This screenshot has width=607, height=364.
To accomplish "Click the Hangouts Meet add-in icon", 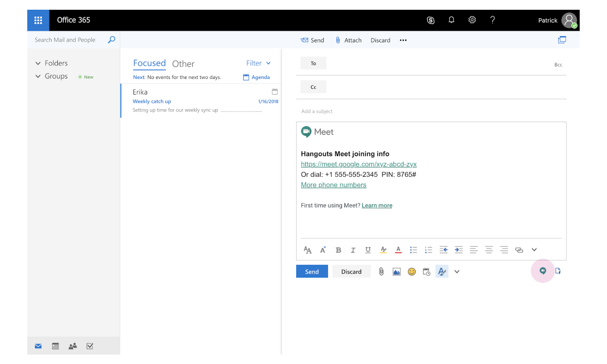I will [x=543, y=271].
